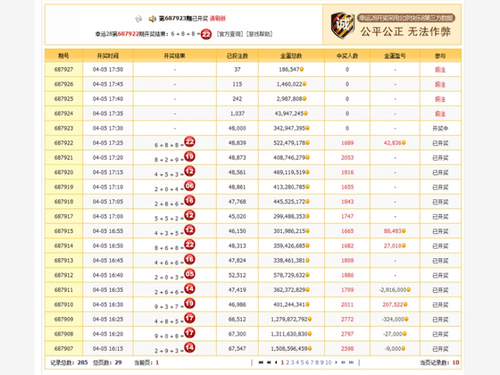
Task: Click the 投注 bet link for period 687925
Action: [x=440, y=99]
